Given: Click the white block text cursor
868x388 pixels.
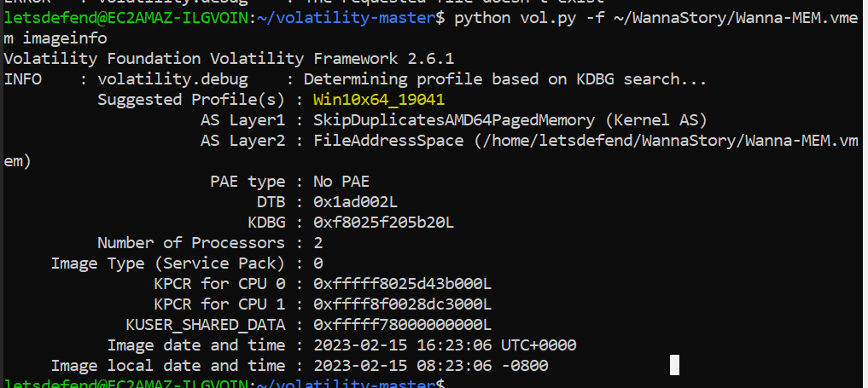Looking at the screenshot, I should (x=674, y=366).
